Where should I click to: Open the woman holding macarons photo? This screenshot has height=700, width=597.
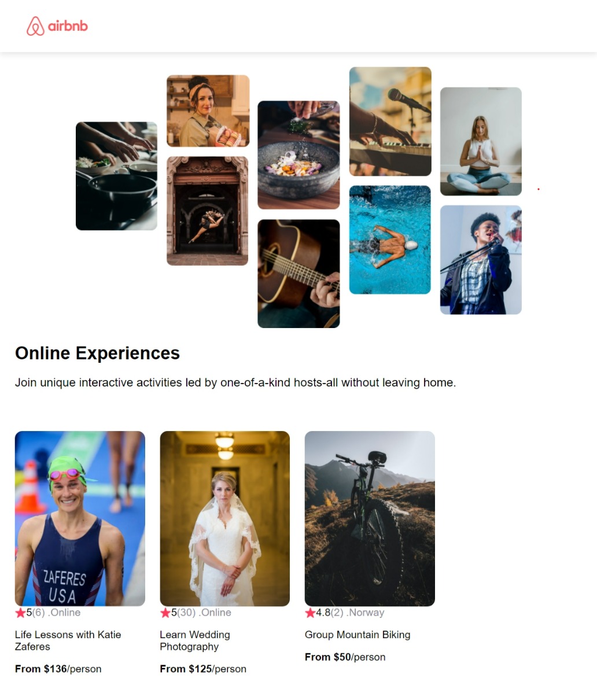point(208,111)
